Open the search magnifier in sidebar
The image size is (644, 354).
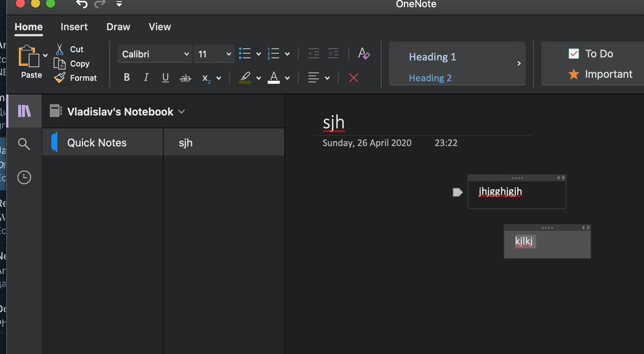[x=24, y=144]
